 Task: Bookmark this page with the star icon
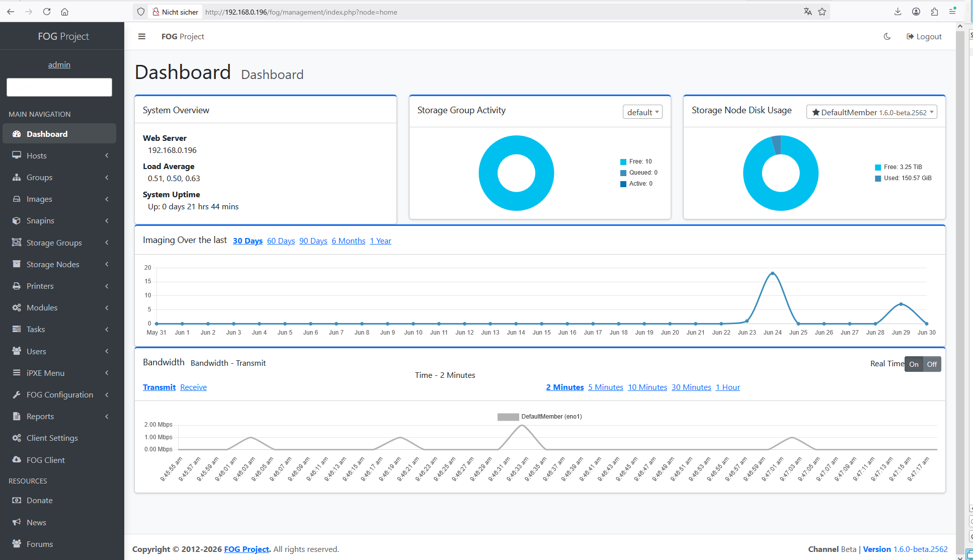(822, 12)
